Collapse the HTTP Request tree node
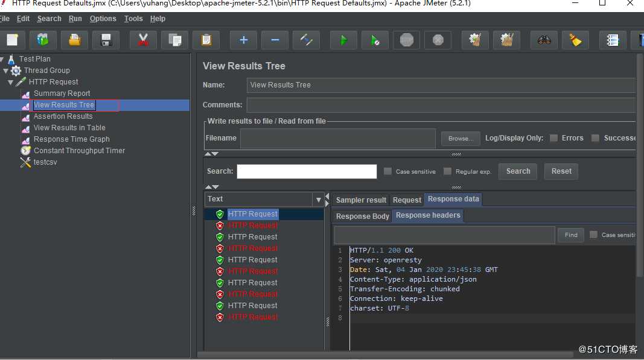 (x=11, y=83)
